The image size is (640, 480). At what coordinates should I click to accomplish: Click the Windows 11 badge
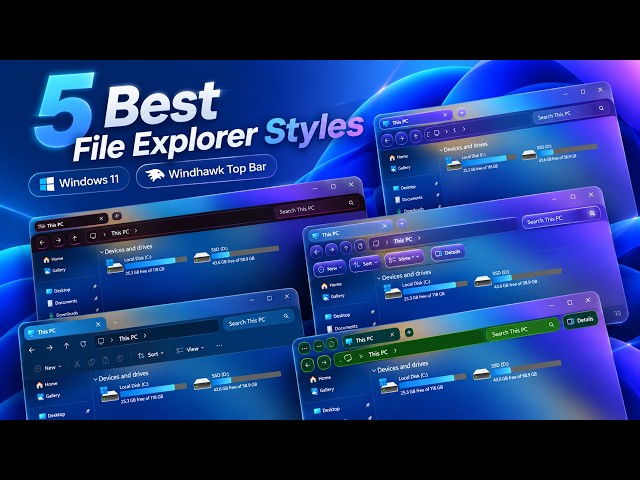[x=79, y=182]
